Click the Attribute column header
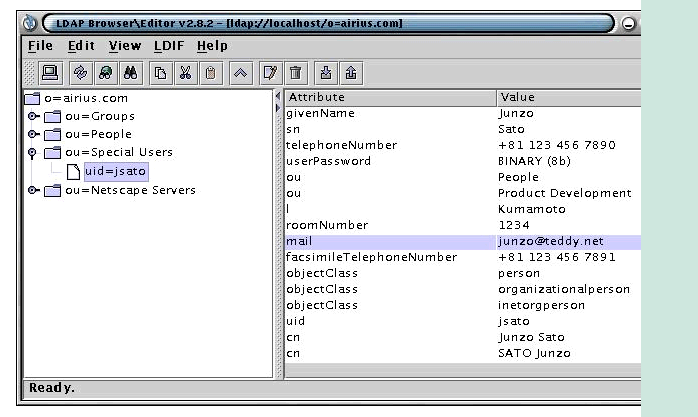This screenshot has height=417, width=698. pyautogui.click(x=391, y=97)
